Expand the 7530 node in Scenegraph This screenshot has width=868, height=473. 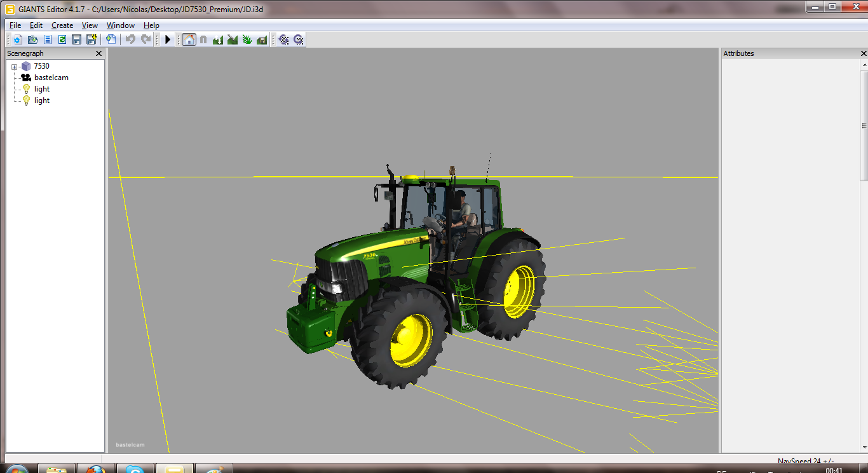coord(14,67)
